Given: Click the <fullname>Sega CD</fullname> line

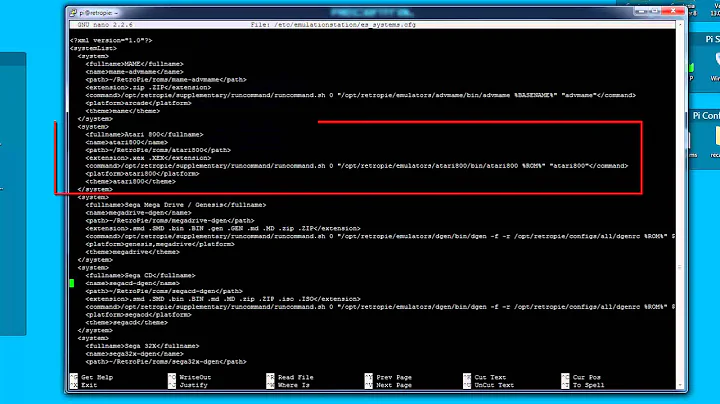Looking at the screenshot, I should pos(141,275).
